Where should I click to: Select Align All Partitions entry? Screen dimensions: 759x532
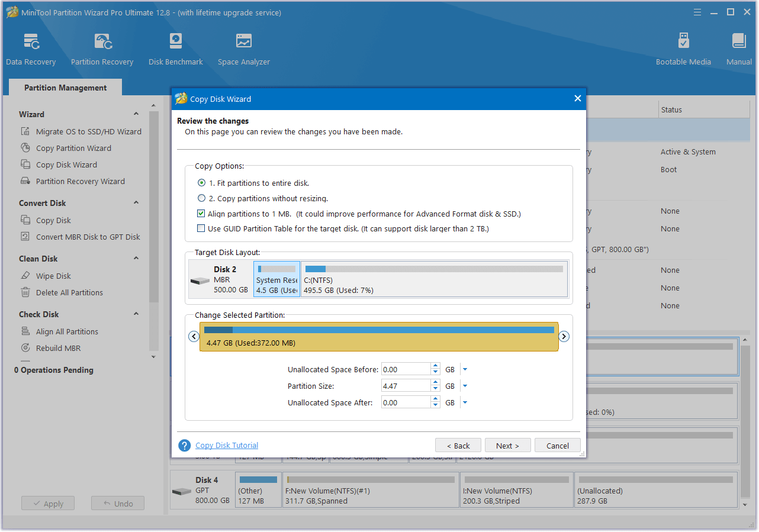pos(67,331)
